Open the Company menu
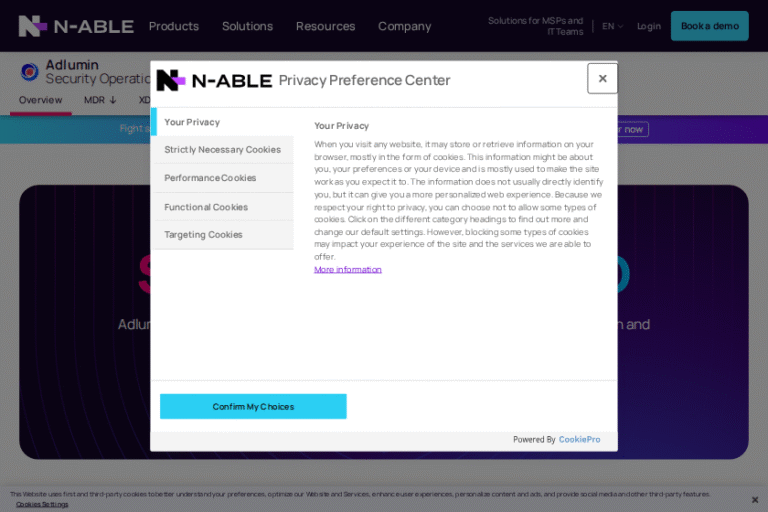Image resolution: width=768 pixels, height=512 pixels. pos(404,26)
